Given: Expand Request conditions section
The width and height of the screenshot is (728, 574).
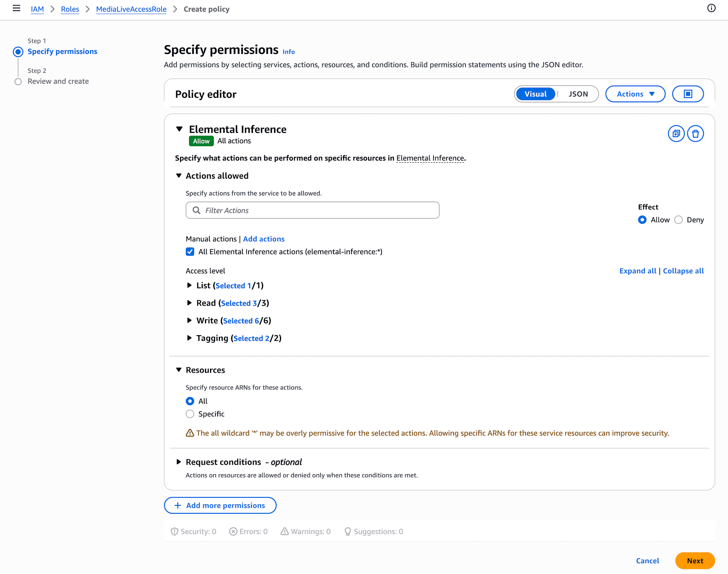Looking at the screenshot, I should click(179, 462).
